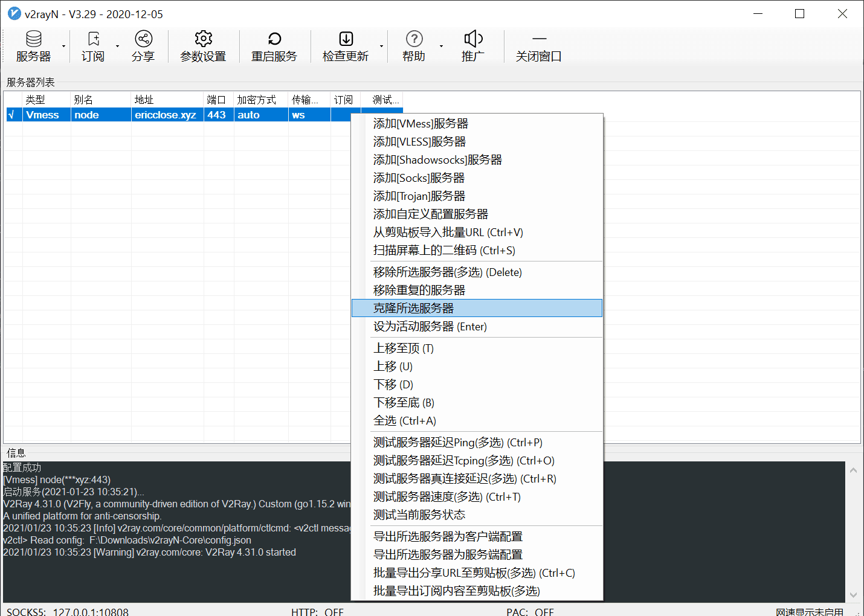Select 批量导出订阅内容至剪贴板(多选)
The width and height of the screenshot is (864, 616).
click(x=477, y=591)
